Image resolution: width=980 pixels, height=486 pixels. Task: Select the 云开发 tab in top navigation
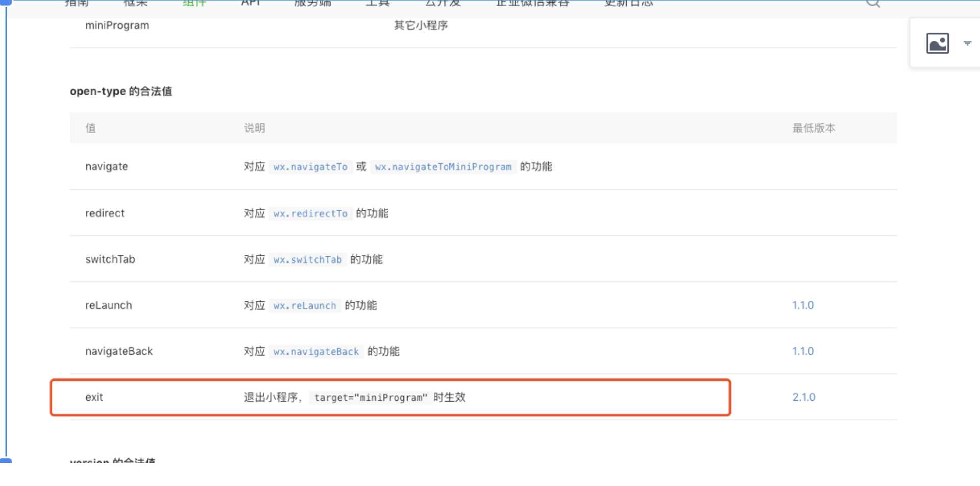[443, 3]
